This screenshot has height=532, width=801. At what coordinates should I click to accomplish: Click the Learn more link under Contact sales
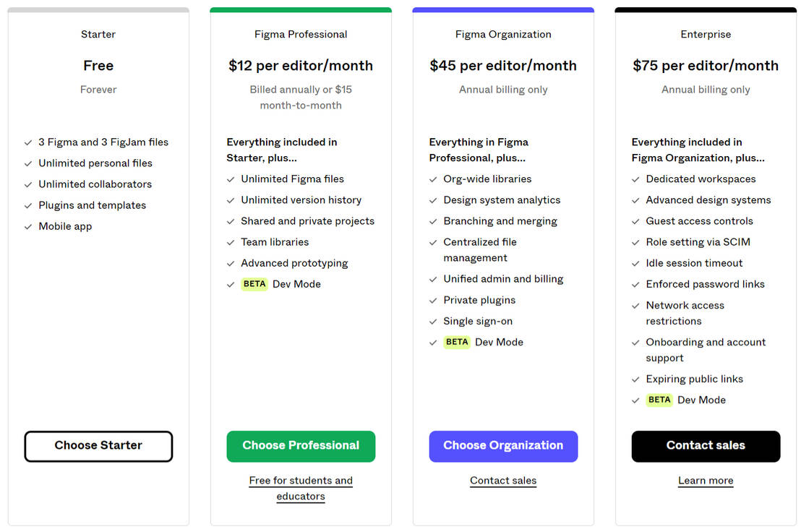(x=706, y=480)
